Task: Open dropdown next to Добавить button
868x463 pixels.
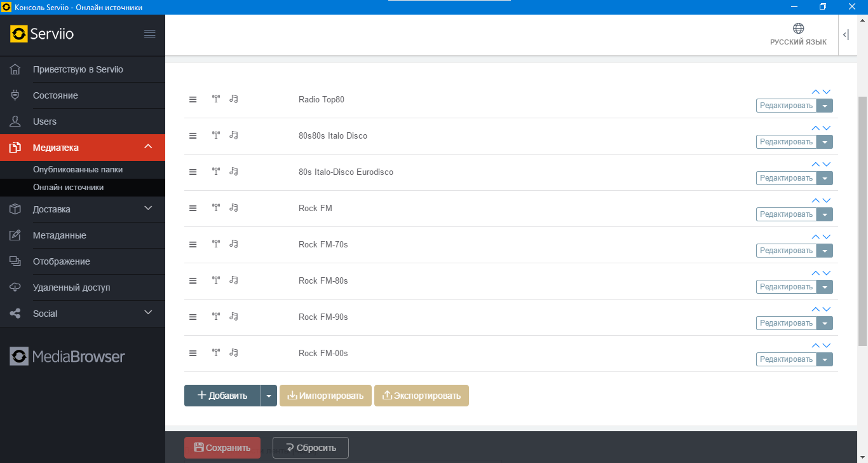Action: tap(269, 396)
